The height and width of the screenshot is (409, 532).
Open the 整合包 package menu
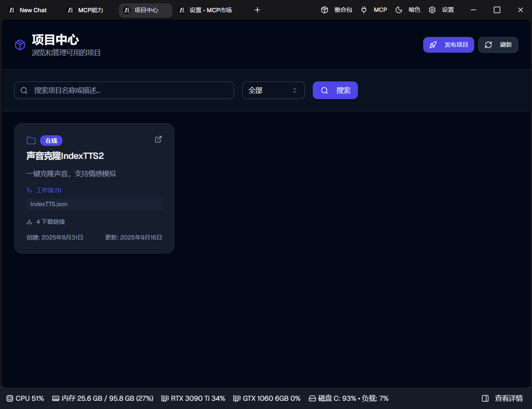point(337,10)
